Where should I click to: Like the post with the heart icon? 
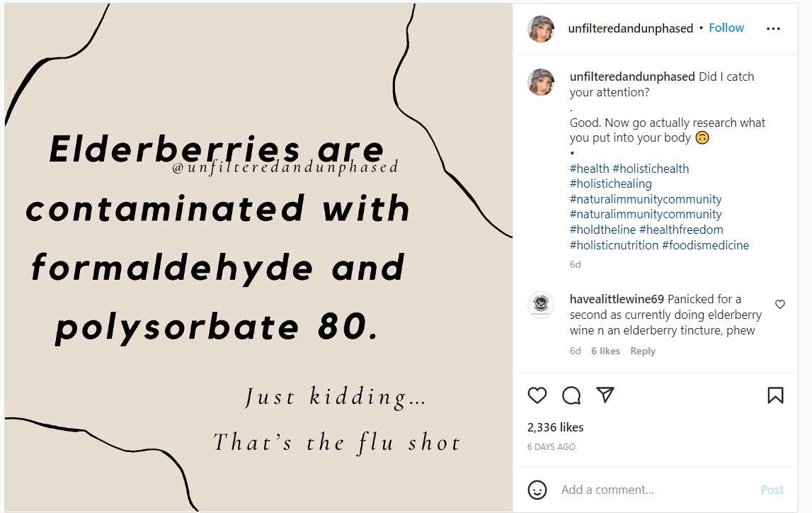click(537, 395)
